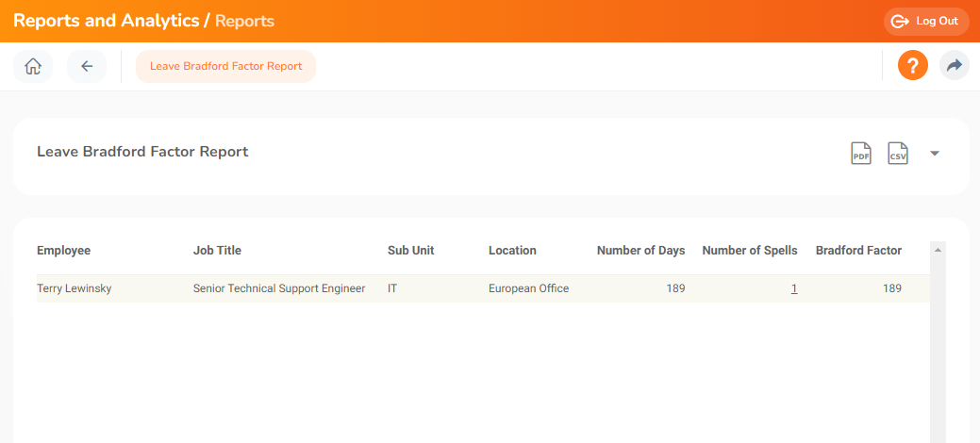Click the Sub Unit column header
The height and width of the screenshot is (443, 980).
(x=410, y=251)
